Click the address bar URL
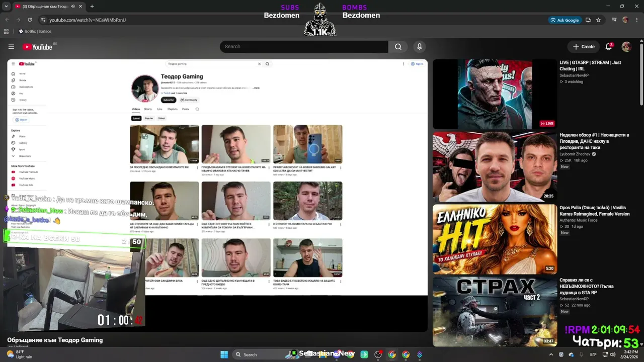Viewport: 644px width, 362px height. click(x=88, y=20)
